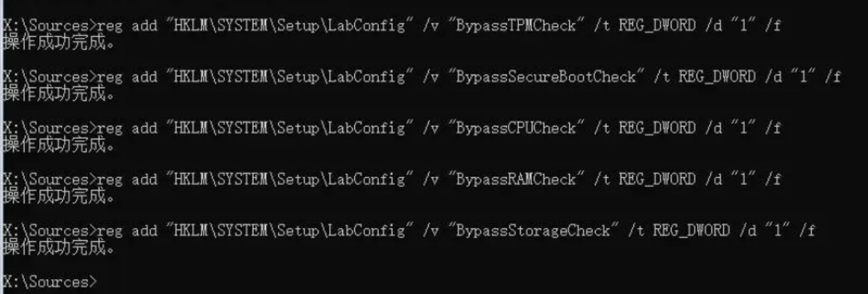
Task: Click the registry key path in BypassTPMCheck command
Action: 290,25
